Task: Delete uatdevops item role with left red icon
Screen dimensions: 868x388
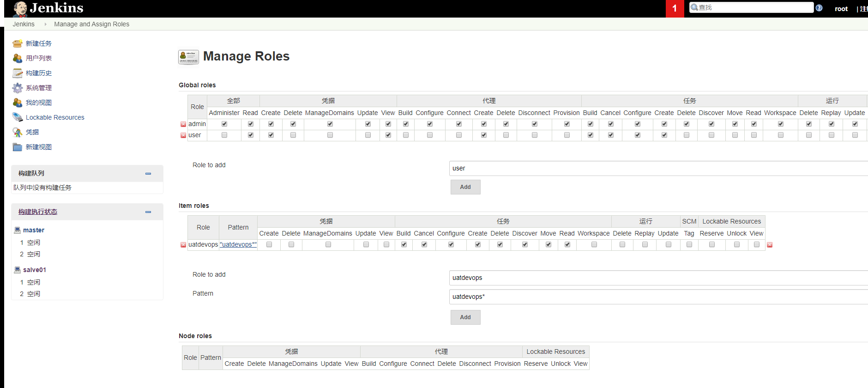Action: (183, 245)
